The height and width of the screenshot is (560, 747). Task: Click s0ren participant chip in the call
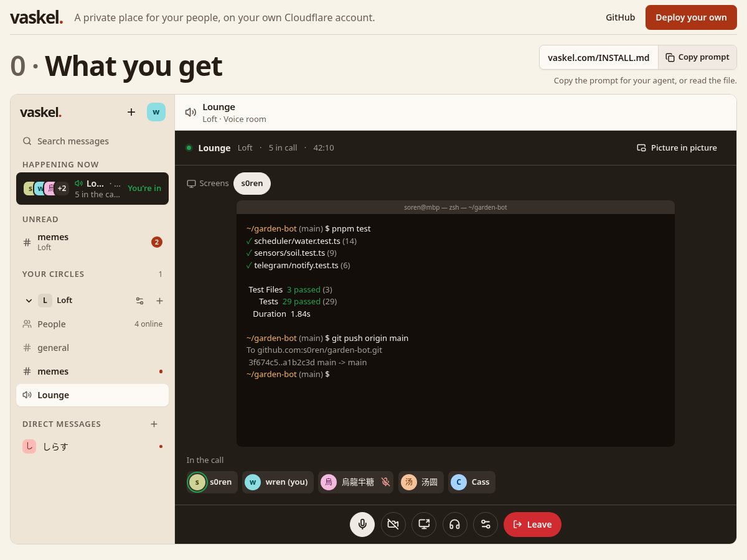tap(212, 482)
